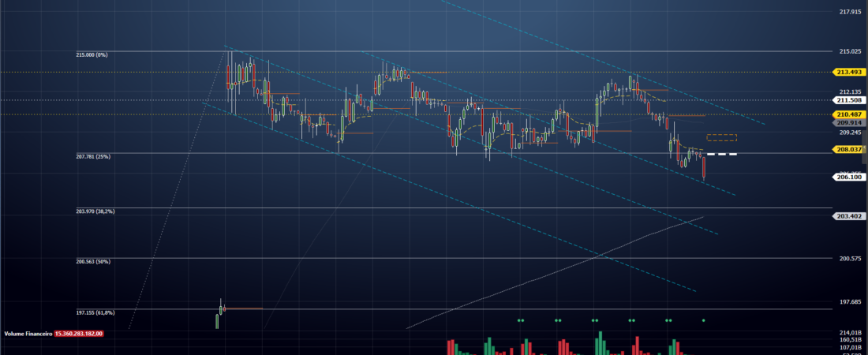Image resolution: width=868 pixels, height=355 pixels.
Task: Select the 197.155 (61,8%) Fibonacci label
Action: point(95,313)
